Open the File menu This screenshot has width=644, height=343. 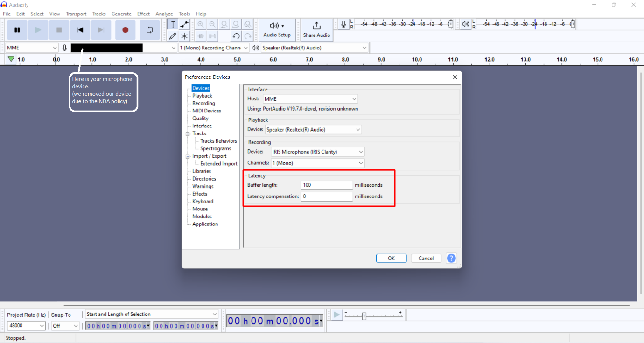tap(7, 14)
